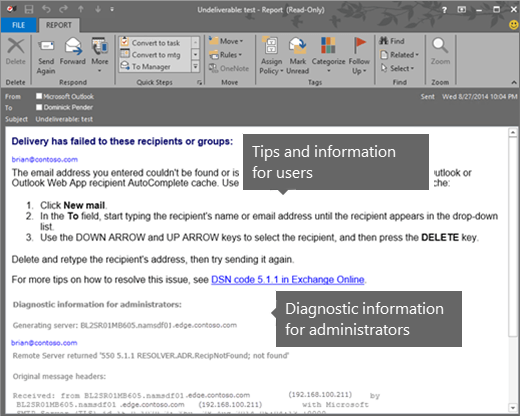The width and height of the screenshot is (520, 416).
Task: Collapse the ribbon with the chevron
Action: [514, 82]
